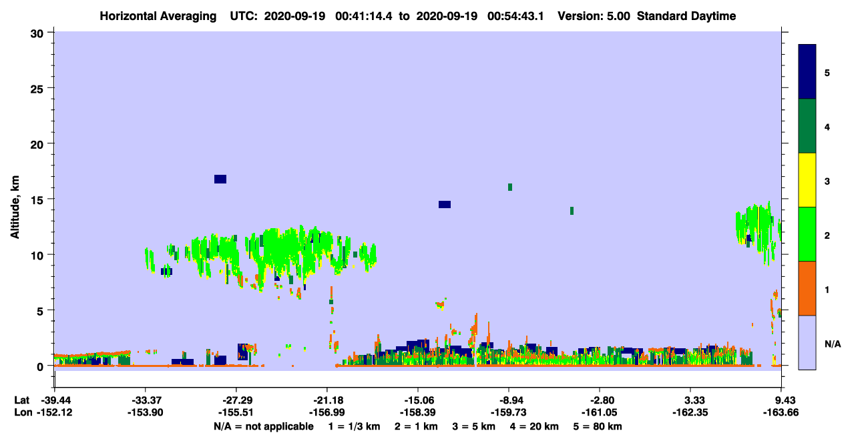Click longitude value -163.66
This screenshot has height=445, width=868.
point(781,412)
